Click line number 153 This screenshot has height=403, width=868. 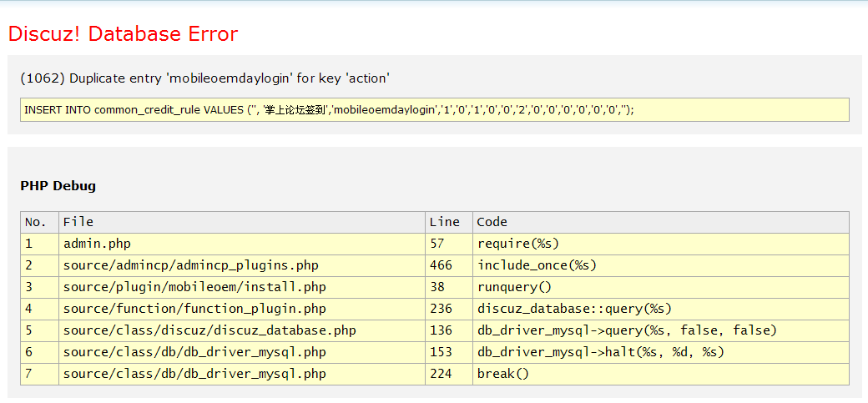(449, 352)
